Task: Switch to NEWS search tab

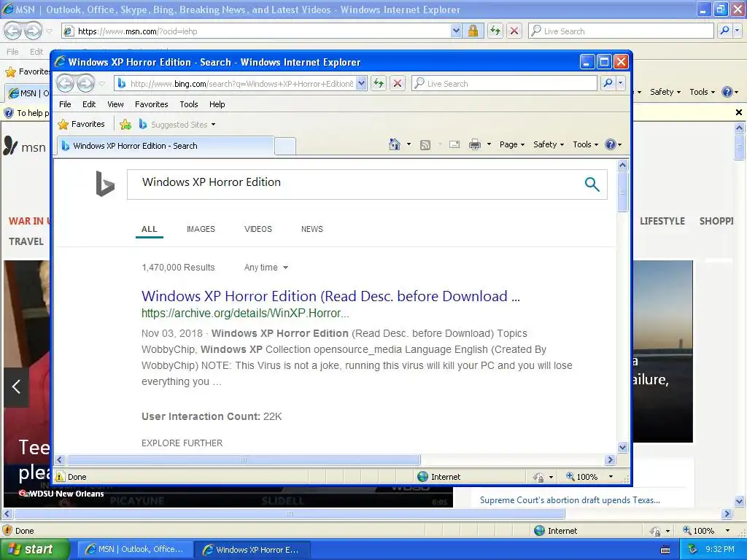Action: (x=312, y=229)
